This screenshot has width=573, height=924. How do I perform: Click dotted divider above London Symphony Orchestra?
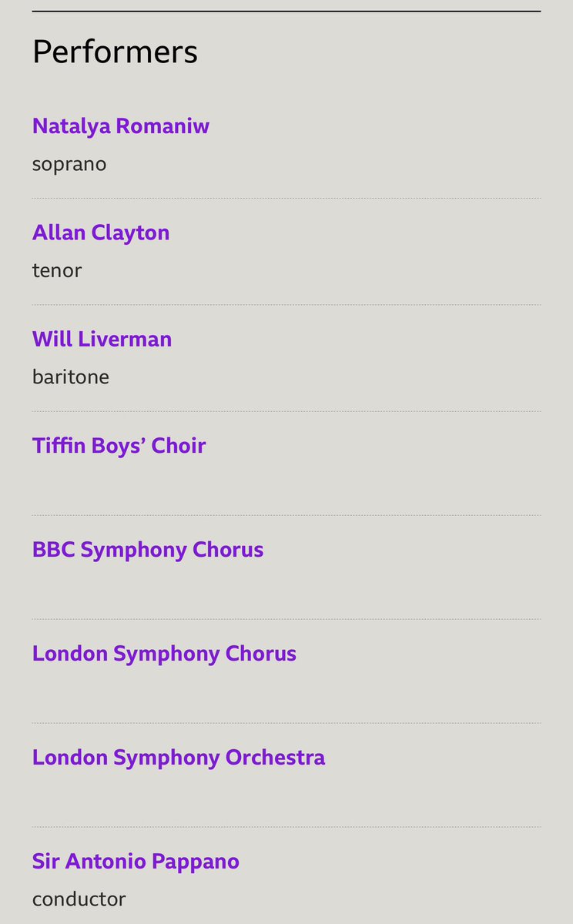(x=286, y=723)
